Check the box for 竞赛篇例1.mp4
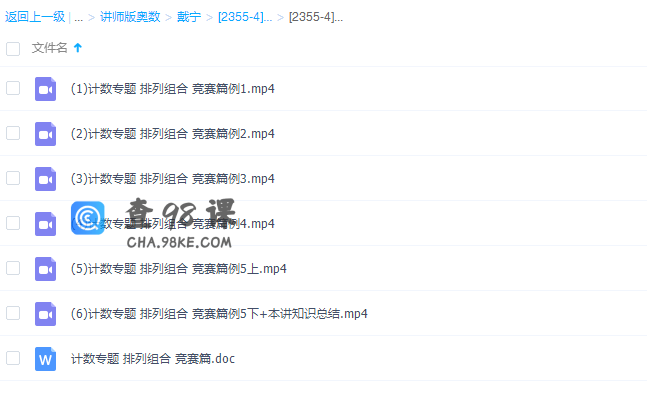 13,88
